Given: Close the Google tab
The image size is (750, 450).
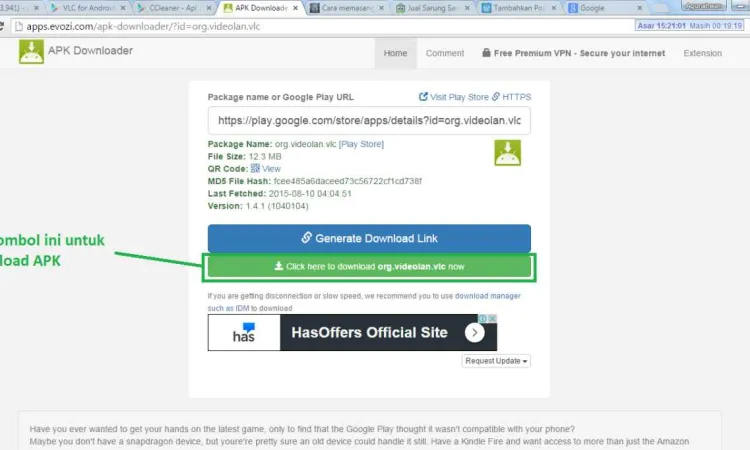Looking at the screenshot, I should tap(640, 8).
